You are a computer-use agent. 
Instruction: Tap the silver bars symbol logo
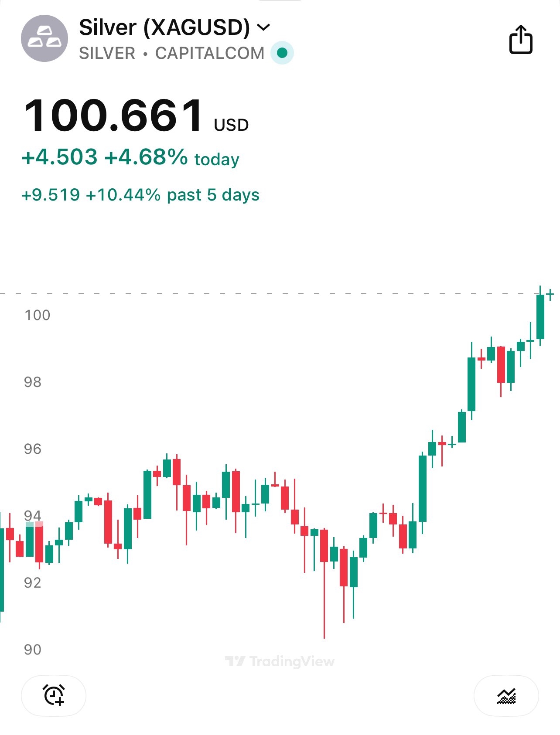[x=44, y=38]
